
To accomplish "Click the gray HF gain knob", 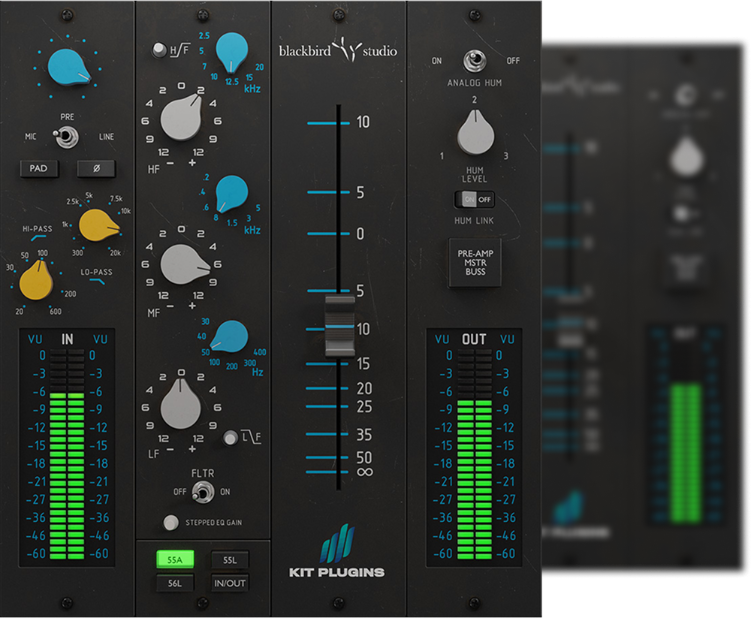I will click(x=182, y=118).
